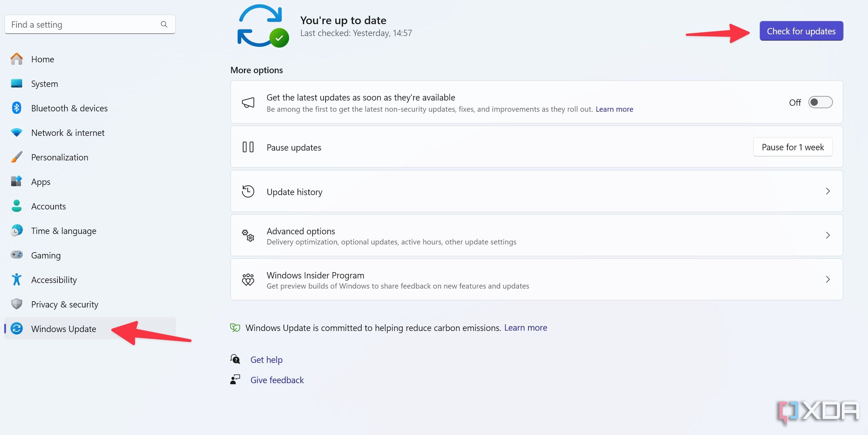The image size is (868, 435).
Task: Click the Network & internet icon
Action: pos(17,132)
